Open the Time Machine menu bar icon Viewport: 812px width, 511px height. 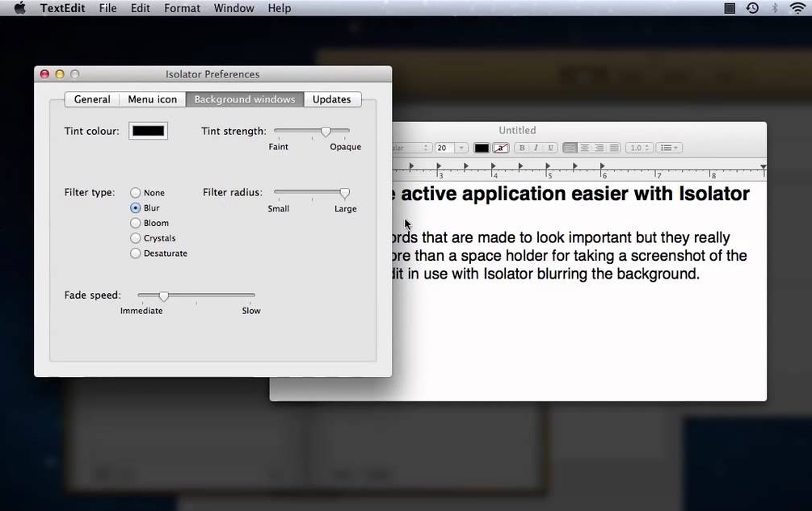[x=752, y=8]
